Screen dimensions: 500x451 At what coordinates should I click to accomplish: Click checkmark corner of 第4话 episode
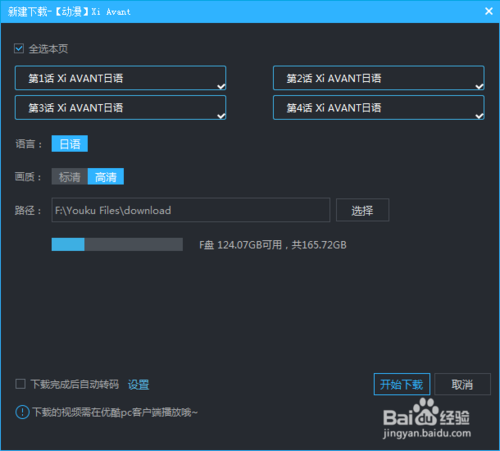coord(479,116)
